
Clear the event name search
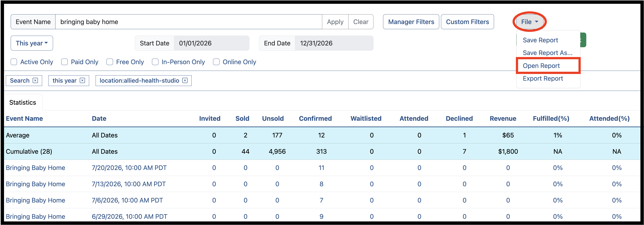pyautogui.click(x=361, y=22)
